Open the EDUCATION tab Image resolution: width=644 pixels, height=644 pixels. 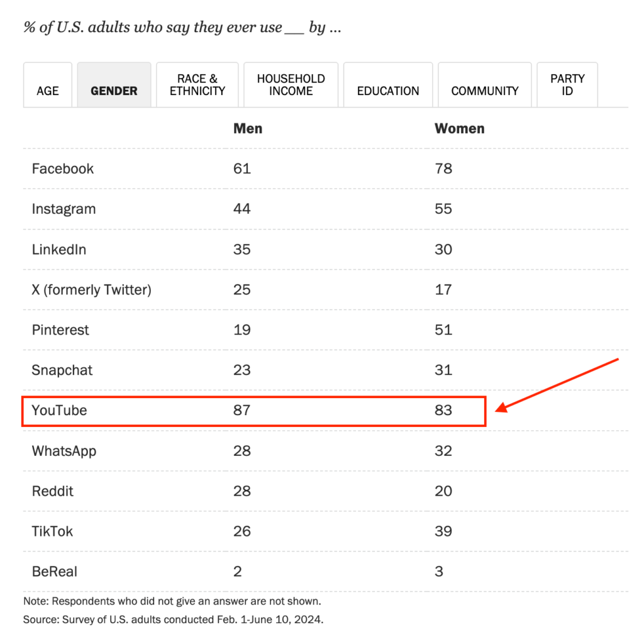388,85
